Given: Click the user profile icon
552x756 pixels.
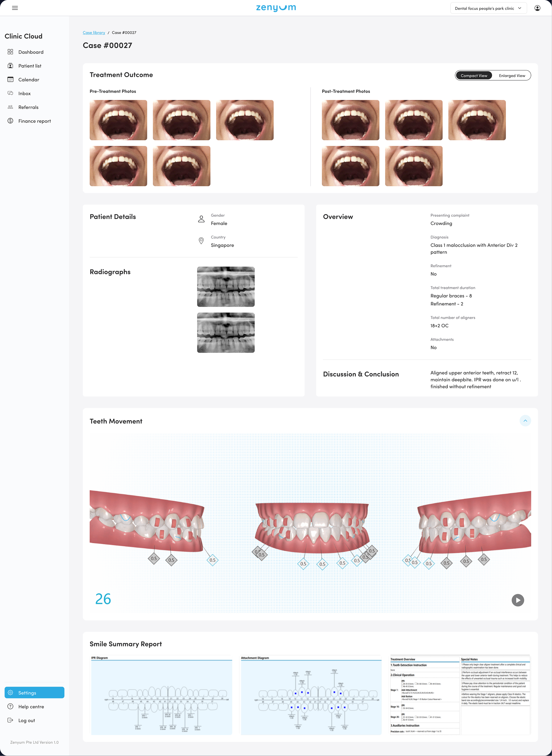Looking at the screenshot, I should coord(537,8).
